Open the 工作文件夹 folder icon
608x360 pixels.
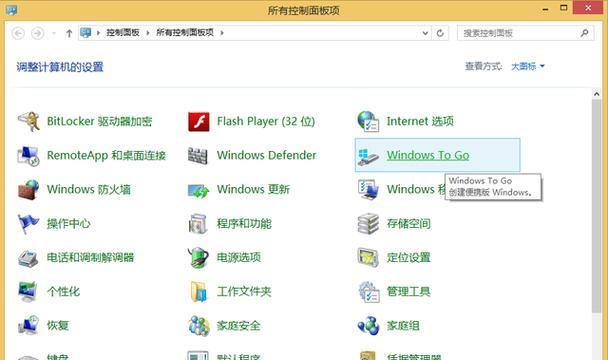(x=199, y=292)
